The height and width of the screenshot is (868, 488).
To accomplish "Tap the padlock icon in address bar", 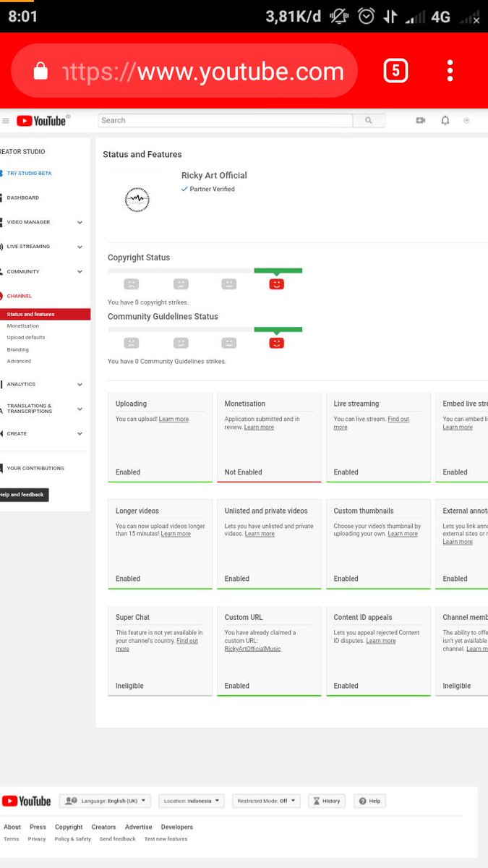I will 41,71.
